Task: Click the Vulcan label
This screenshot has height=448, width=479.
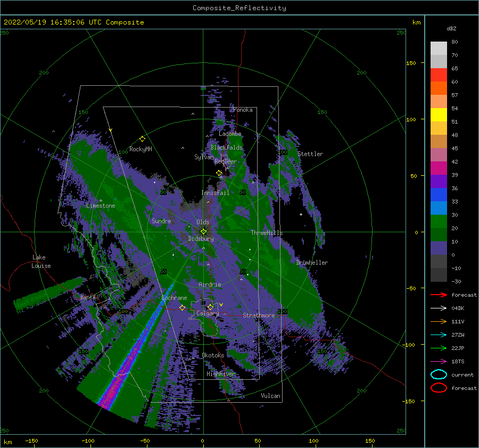Action: (270, 396)
